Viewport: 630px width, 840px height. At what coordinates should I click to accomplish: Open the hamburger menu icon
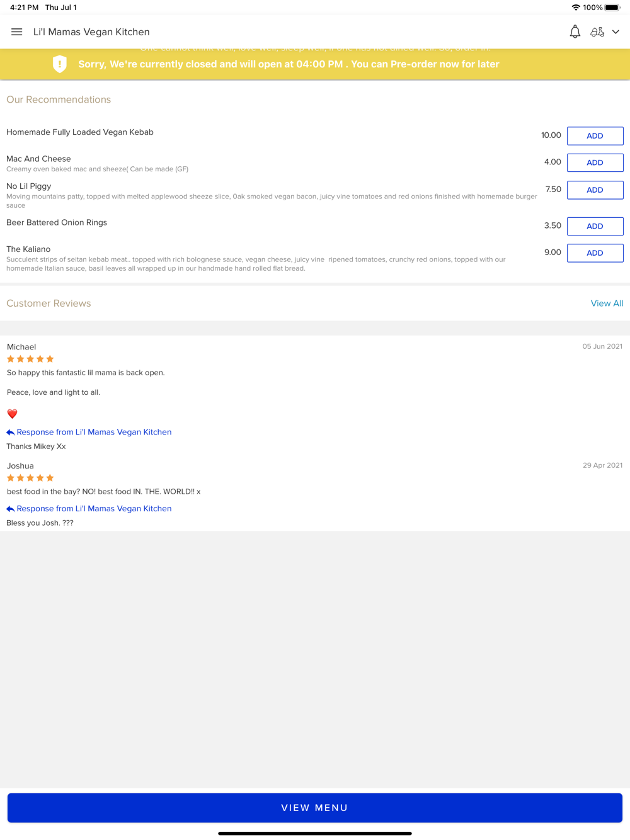(x=17, y=32)
